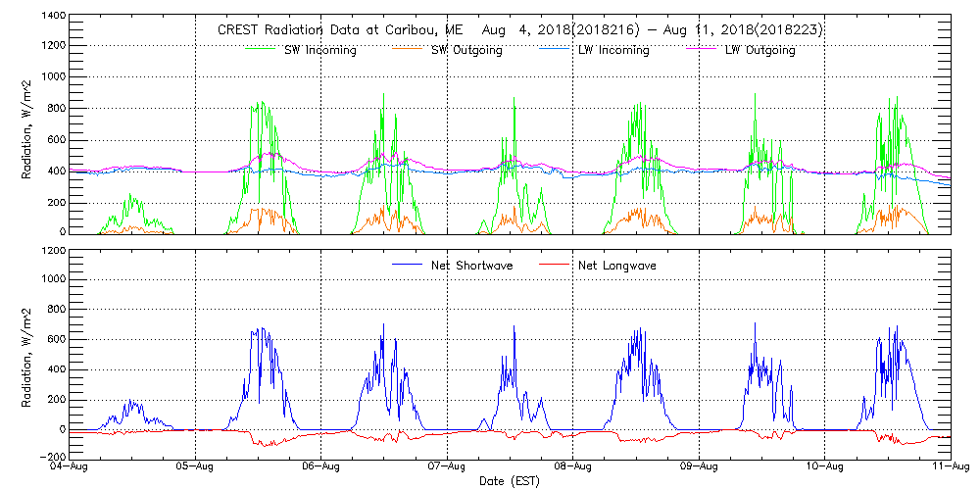Click the 09-Aug date tick label
Image resolution: width=980 pixels, height=490 pixels.
tap(699, 467)
